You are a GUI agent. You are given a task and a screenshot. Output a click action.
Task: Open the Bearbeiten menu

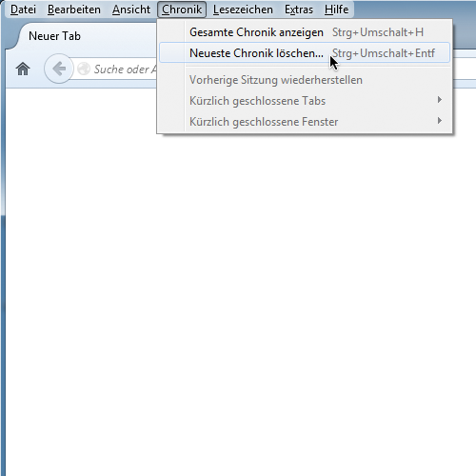coord(74,10)
